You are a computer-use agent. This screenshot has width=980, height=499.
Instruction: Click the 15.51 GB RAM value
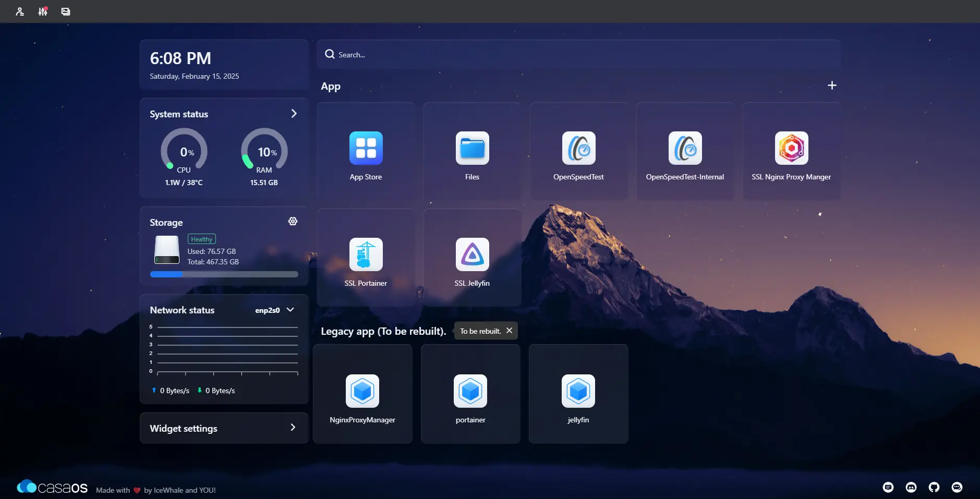coord(264,182)
